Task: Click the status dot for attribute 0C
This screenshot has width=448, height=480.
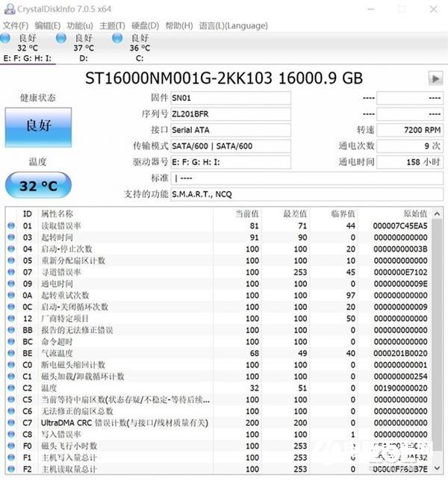Action: (11, 307)
